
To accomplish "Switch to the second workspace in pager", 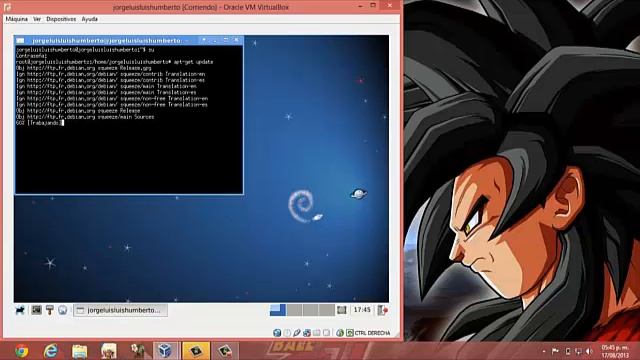I will [x=294, y=310].
